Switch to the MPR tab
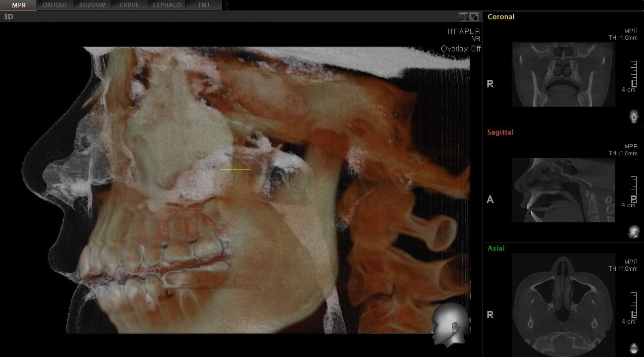 click(18, 5)
